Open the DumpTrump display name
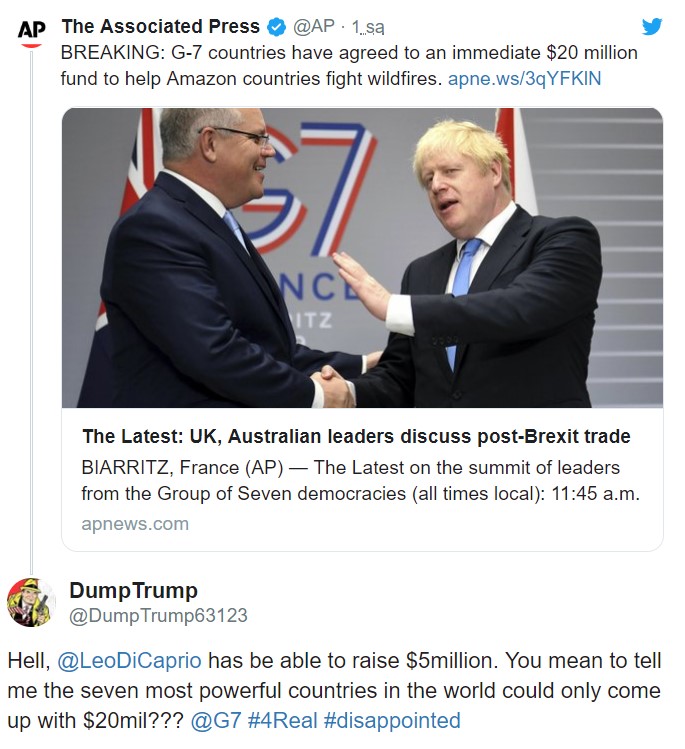The width and height of the screenshot is (685, 749). pyautogui.click(x=133, y=590)
